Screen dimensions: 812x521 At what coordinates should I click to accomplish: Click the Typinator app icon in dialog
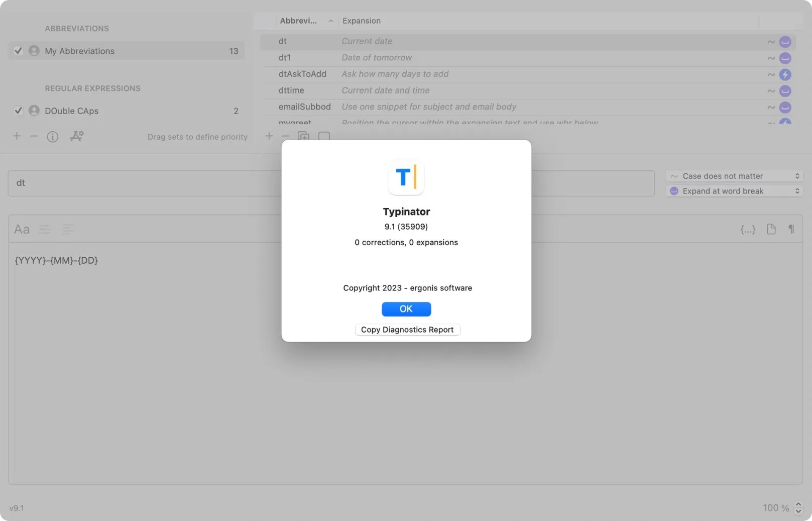tap(406, 177)
